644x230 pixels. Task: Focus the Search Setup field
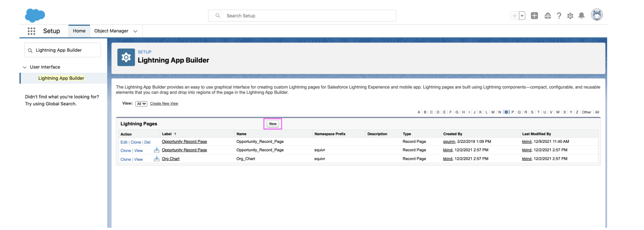click(302, 16)
